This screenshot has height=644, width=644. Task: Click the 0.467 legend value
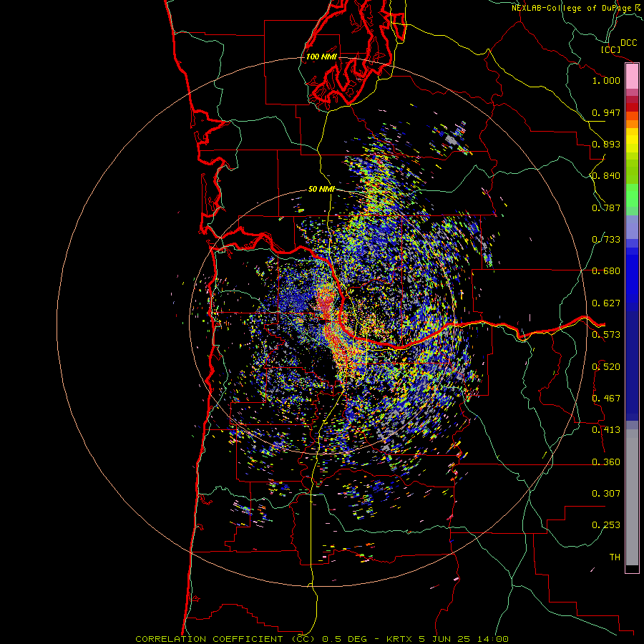click(x=606, y=399)
